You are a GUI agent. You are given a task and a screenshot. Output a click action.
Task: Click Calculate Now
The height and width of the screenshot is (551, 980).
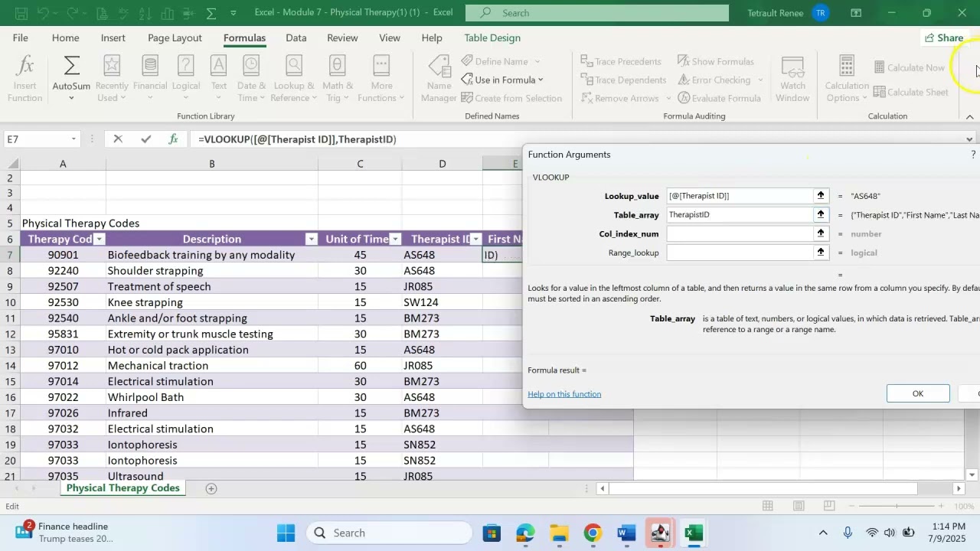tap(910, 67)
